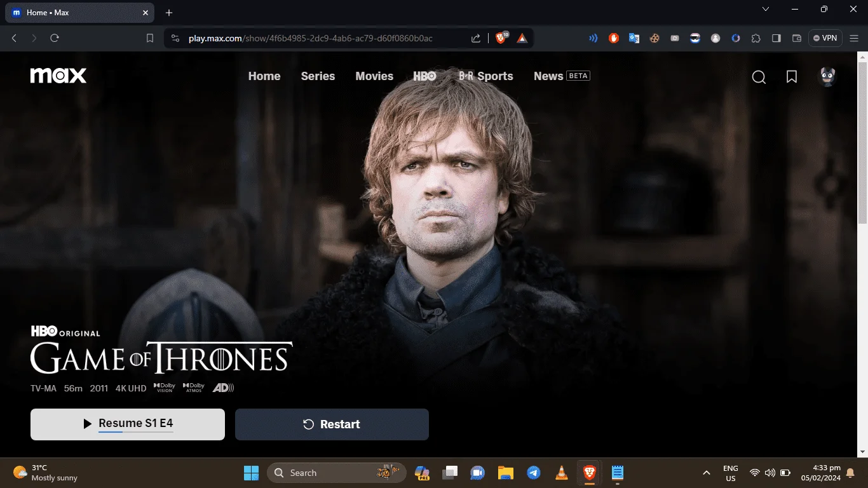Click the max logo
This screenshot has height=488, width=868.
coord(58,76)
